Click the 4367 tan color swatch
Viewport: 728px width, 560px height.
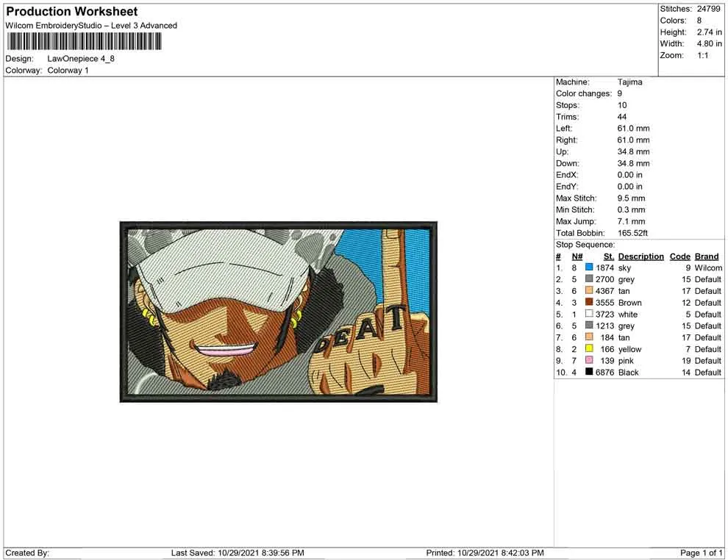click(589, 290)
